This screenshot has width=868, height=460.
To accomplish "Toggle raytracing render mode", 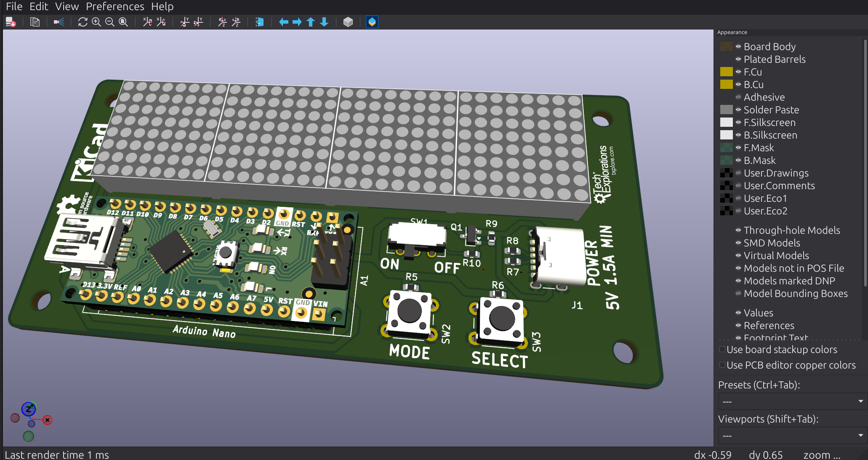I will coord(59,22).
